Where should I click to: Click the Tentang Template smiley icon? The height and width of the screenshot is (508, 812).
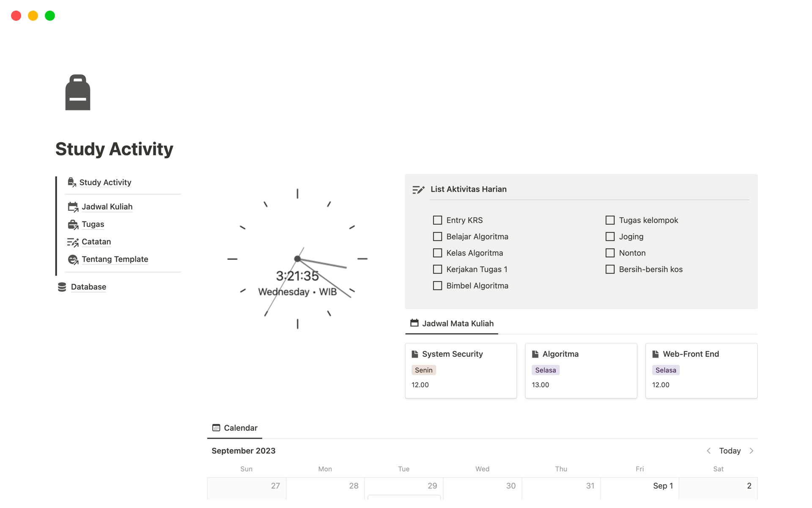73,260
